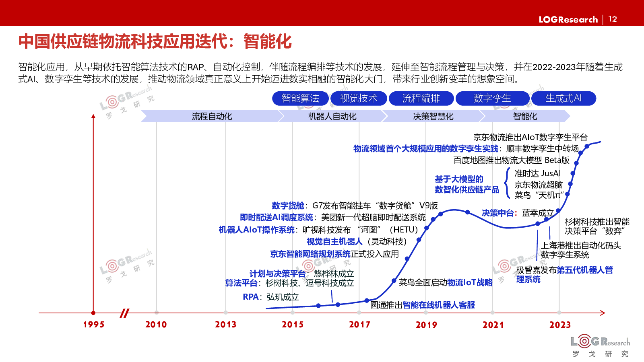This screenshot has height=362, width=644.
Task: Click the blue label 数字货舱
Action: (288, 206)
